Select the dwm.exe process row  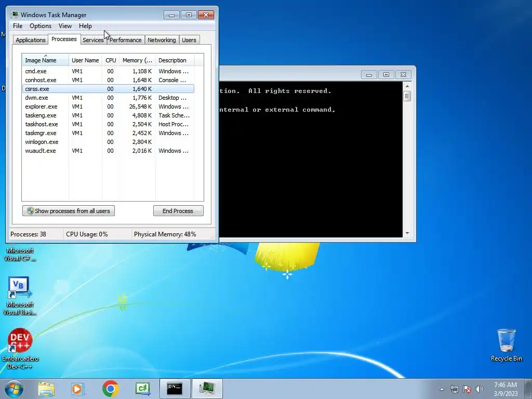point(108,98)
